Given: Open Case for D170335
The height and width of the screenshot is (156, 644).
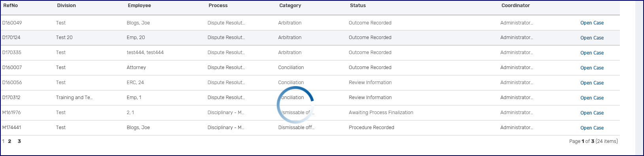Looking at the screenshot, I should click(x=592, y=53).
